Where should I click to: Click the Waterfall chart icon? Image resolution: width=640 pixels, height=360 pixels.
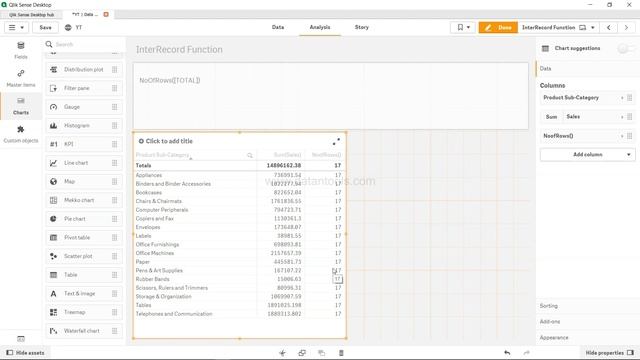pos(53,331)
